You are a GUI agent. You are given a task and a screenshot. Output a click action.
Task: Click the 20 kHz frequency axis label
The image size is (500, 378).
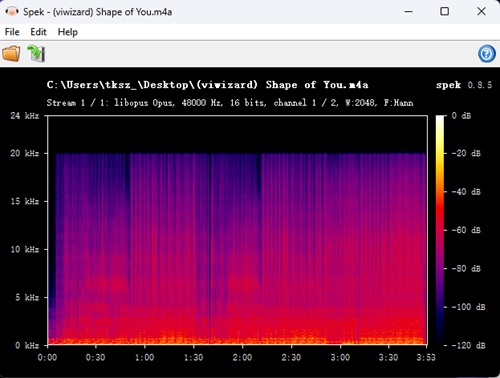pos(25,153)
